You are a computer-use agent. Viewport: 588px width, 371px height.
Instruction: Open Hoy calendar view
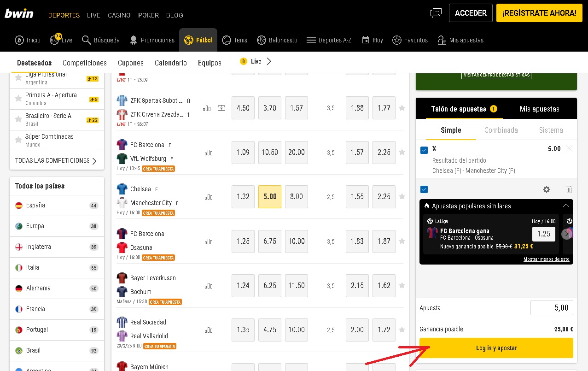(x=373, y=40)
